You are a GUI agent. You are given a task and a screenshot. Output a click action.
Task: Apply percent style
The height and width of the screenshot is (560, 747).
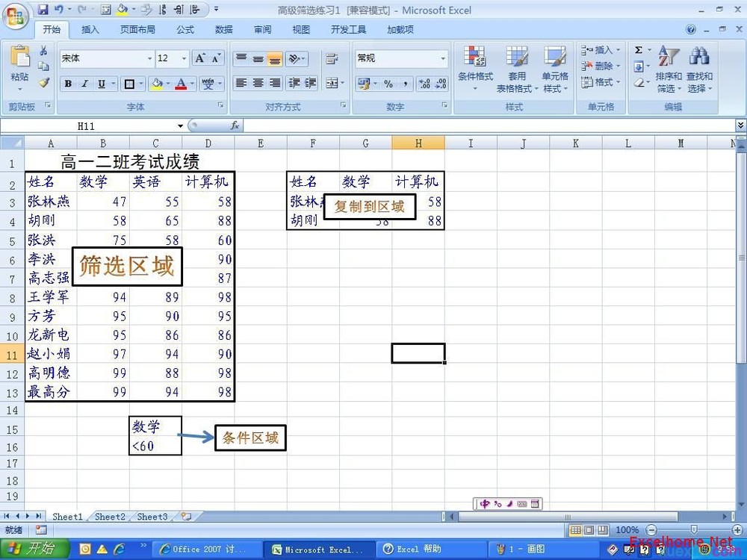pyautogui.click(x=388, y=84)
